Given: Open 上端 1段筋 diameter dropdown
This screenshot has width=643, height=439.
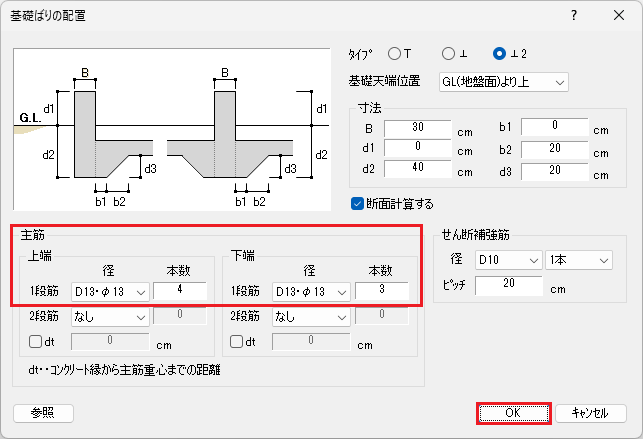Looking at the screenshot, I should (x=110, y=292).
